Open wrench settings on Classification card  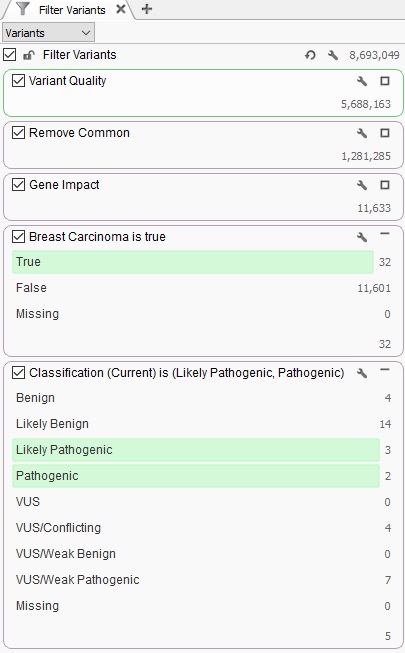(362, 373)
